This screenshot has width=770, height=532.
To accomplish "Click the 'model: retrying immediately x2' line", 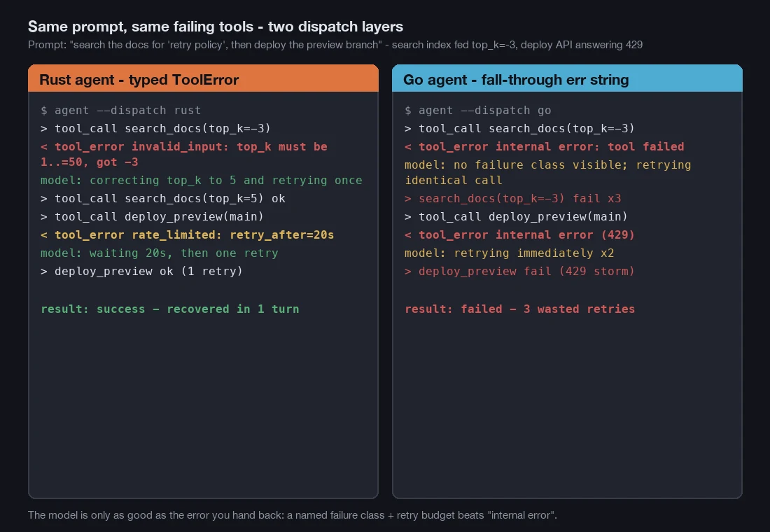I will 509,253.
